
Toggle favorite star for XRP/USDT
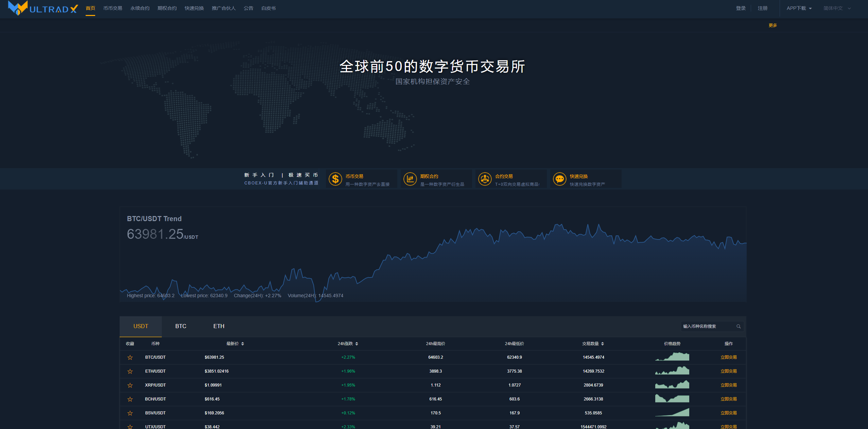tap(130, 385)
